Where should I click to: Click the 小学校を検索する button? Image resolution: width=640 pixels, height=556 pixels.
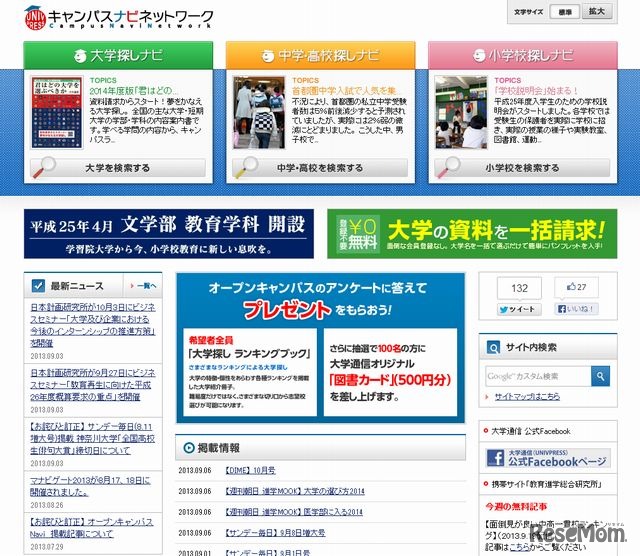click(522, 168)
